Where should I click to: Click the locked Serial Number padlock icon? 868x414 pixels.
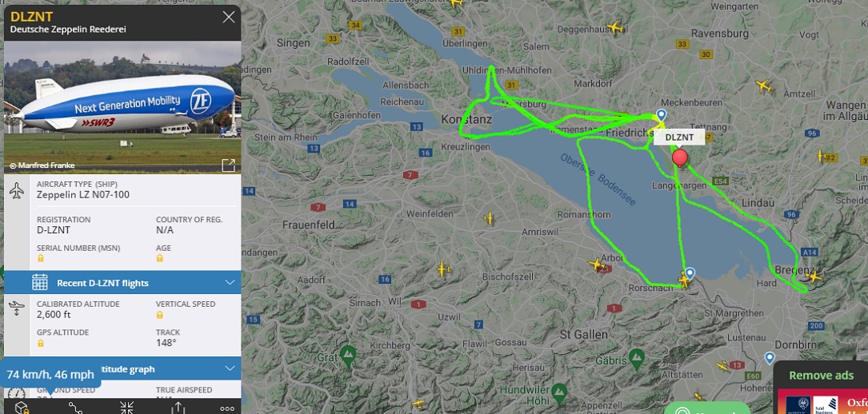(x=41, y=258)
